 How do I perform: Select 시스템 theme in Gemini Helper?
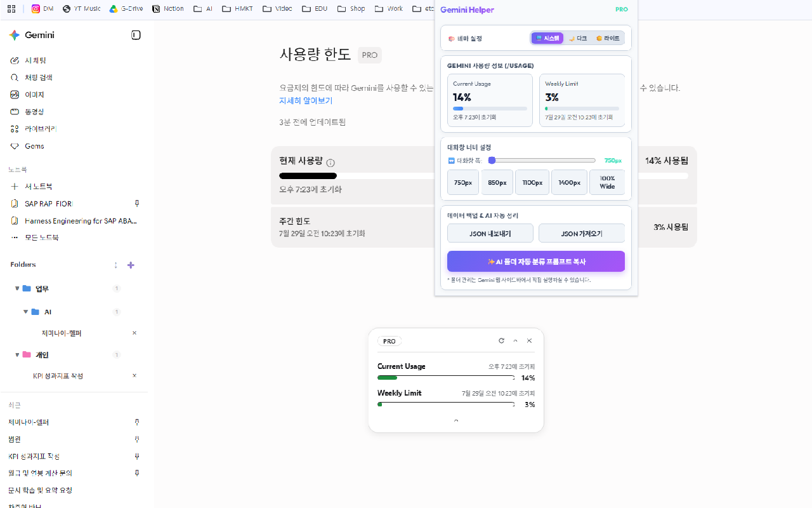pyautogui.click(x=547, y=38)
